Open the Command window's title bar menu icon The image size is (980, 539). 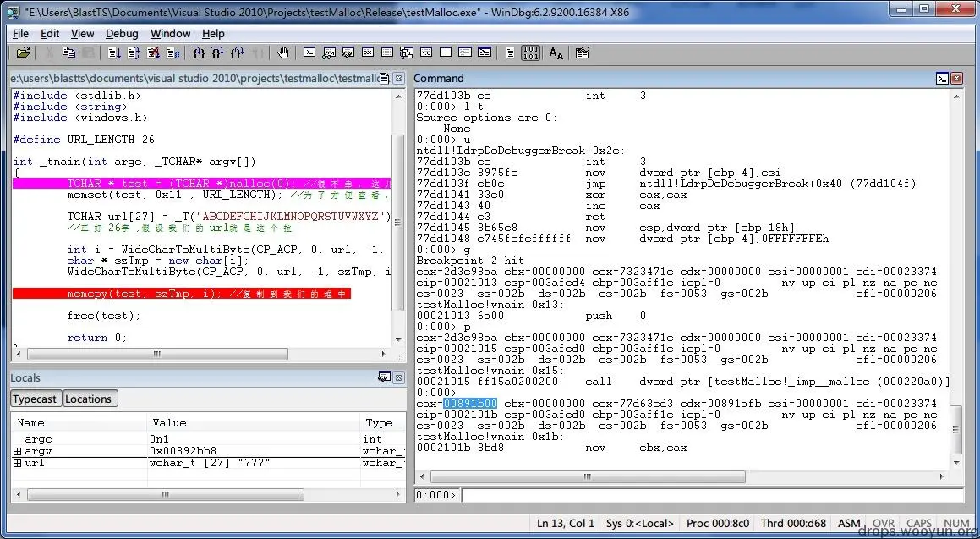pyautogui.click(x=943, y=78)
